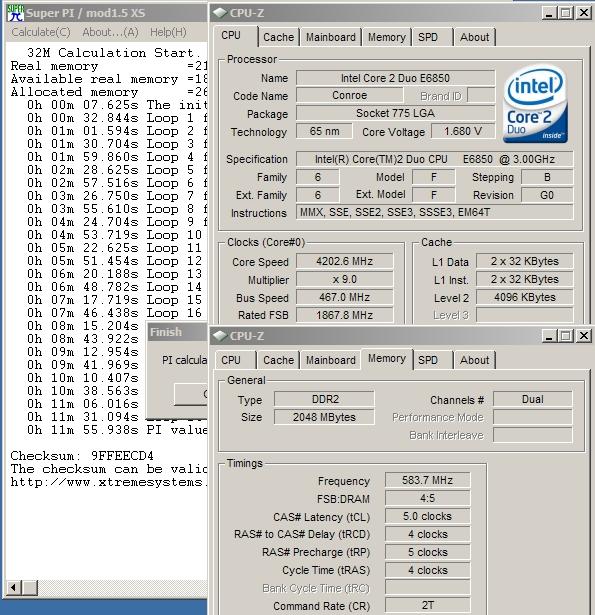Click Instructions field 'MMX, SSE, SSE2...'
The height and width of the screenshot is (615, 595).
pos(435,213)
